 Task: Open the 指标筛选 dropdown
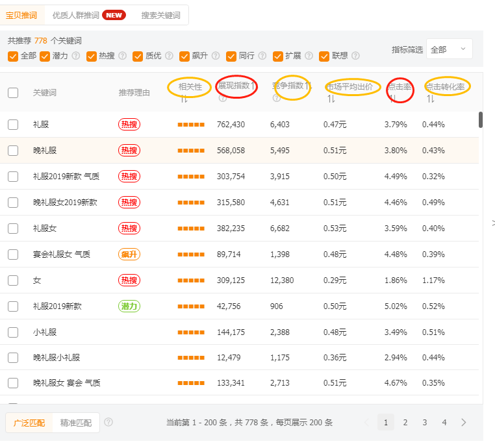point(449,49)
